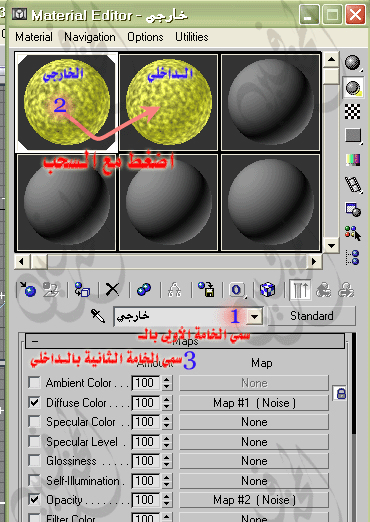Click the Map #1 (Noise) button

(x=254, y=403)
